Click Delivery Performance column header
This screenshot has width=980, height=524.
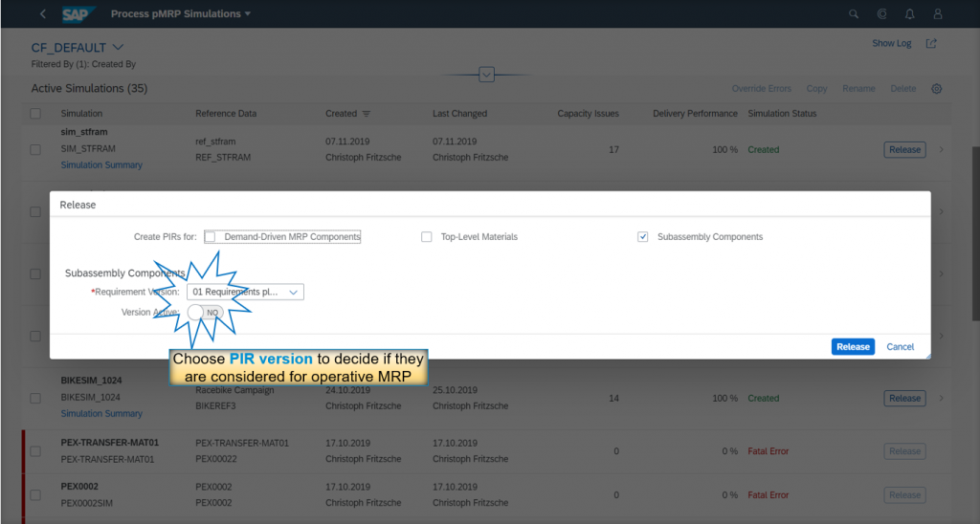click(x=695, y=114)
